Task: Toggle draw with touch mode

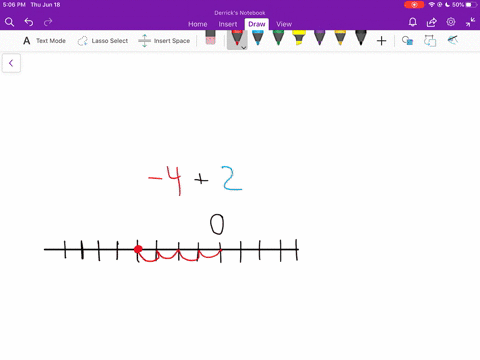Action: pos(453,40)
